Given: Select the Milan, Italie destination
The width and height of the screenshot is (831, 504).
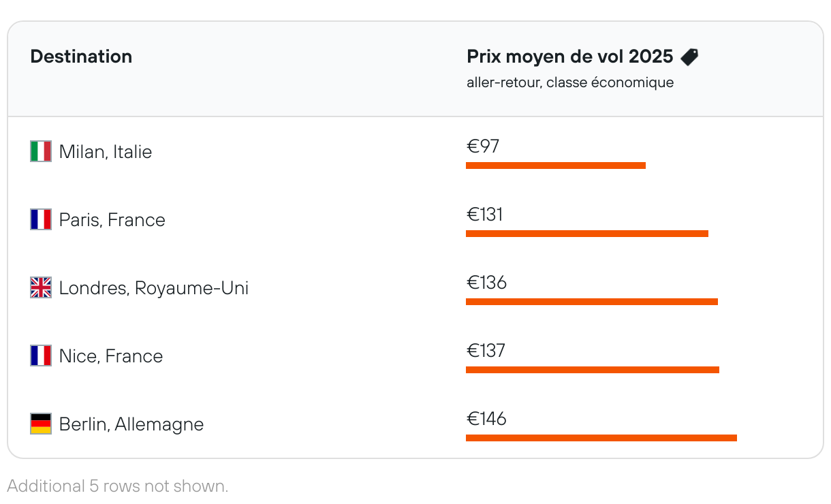Looking at the screenshot, I should click(106, 152).
